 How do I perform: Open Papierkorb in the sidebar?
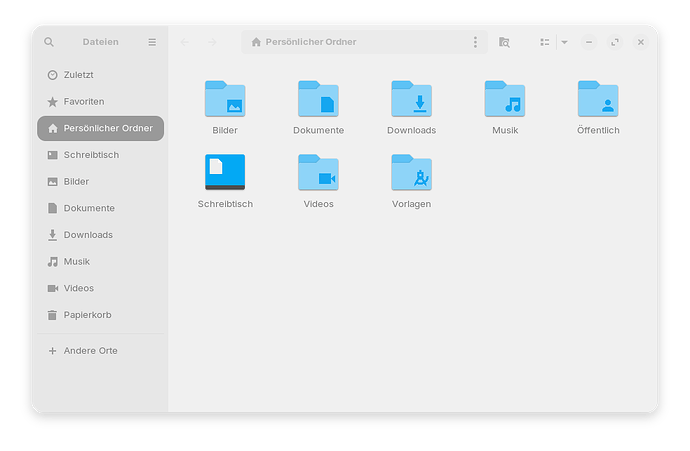point(100,315)
